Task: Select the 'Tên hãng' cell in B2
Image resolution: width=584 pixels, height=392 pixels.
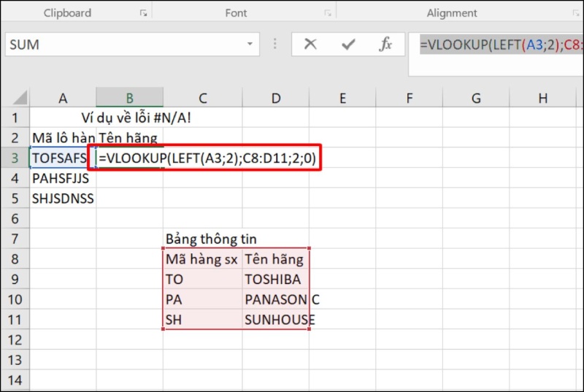Action: [130, 138]
